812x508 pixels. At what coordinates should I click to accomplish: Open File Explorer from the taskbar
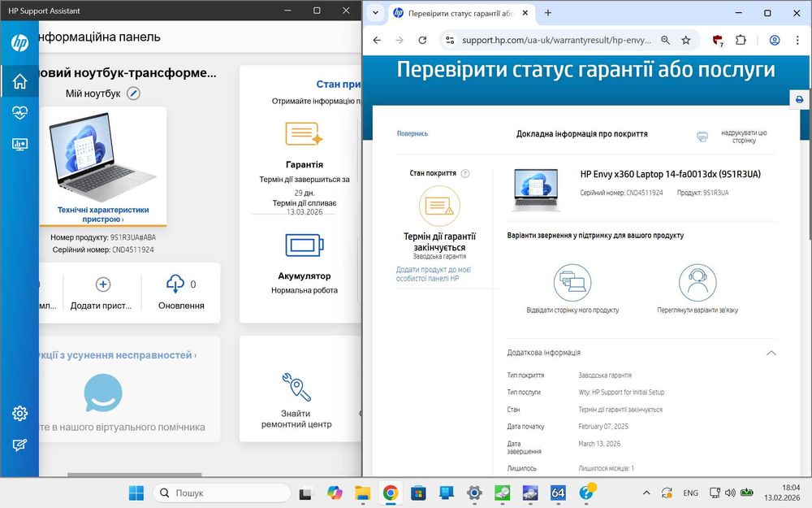pos(362,493)
